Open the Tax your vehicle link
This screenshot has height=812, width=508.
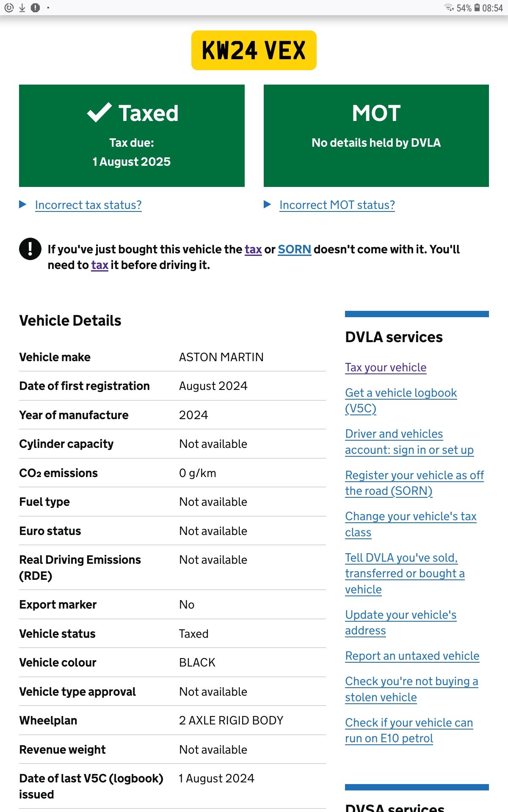[385, 368]
